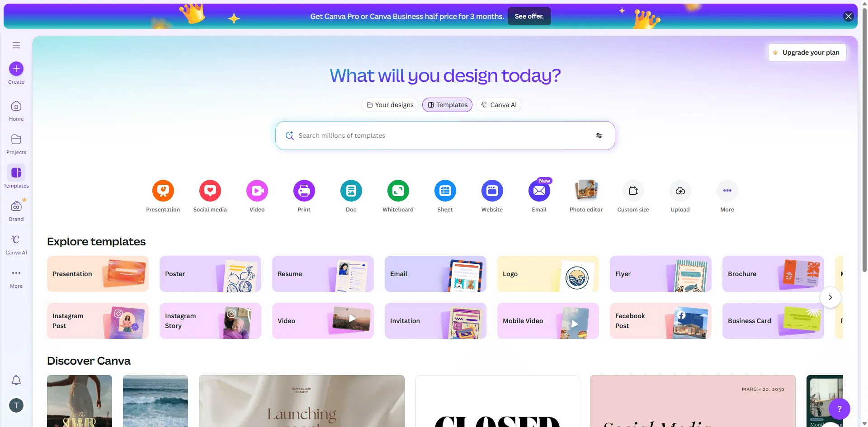
Task: Choose the Whiteboard design icon
Action: 398,191
